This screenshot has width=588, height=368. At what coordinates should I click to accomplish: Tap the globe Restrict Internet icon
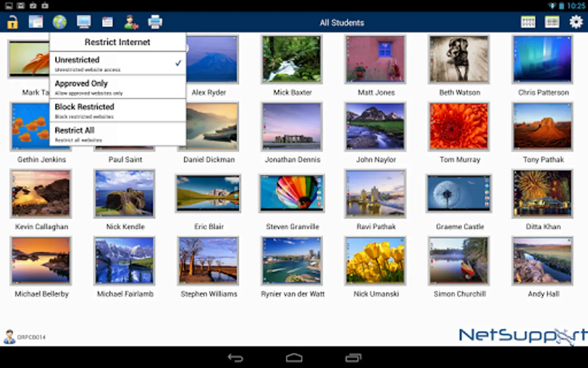60,22
